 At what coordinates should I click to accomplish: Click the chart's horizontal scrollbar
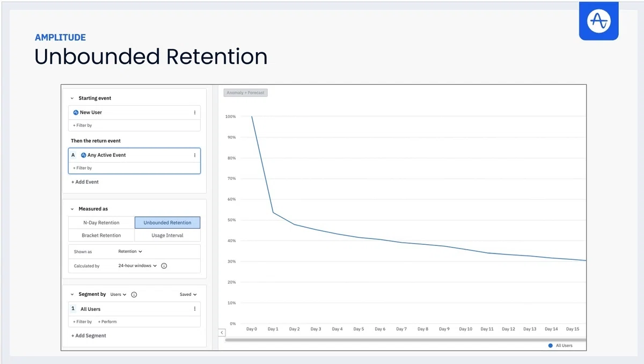coord(406,340)
